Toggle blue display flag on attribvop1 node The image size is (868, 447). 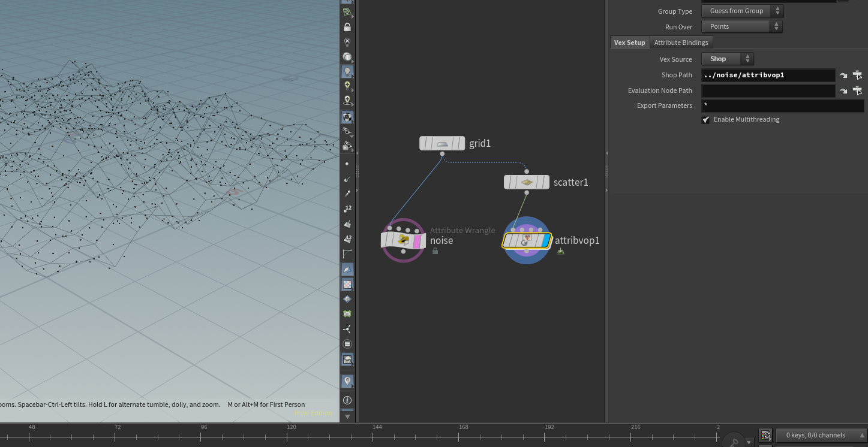545,241
